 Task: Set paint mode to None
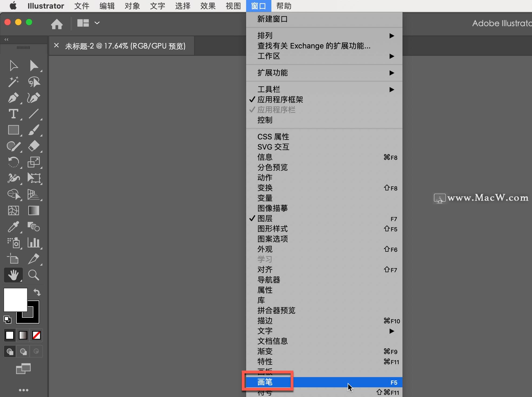[x=37, y=335]
